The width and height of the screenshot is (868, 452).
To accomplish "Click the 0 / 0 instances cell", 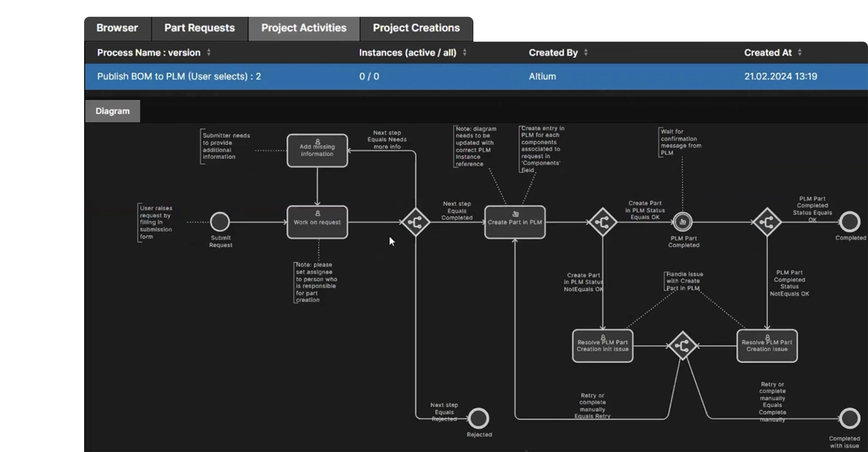I will click(369, 76).
